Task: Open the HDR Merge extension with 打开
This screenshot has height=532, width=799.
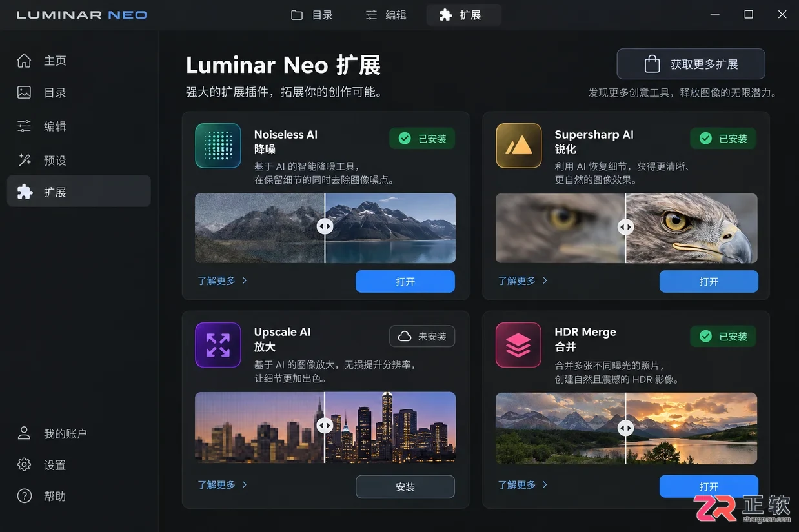Action: click(x=709, y=486)
